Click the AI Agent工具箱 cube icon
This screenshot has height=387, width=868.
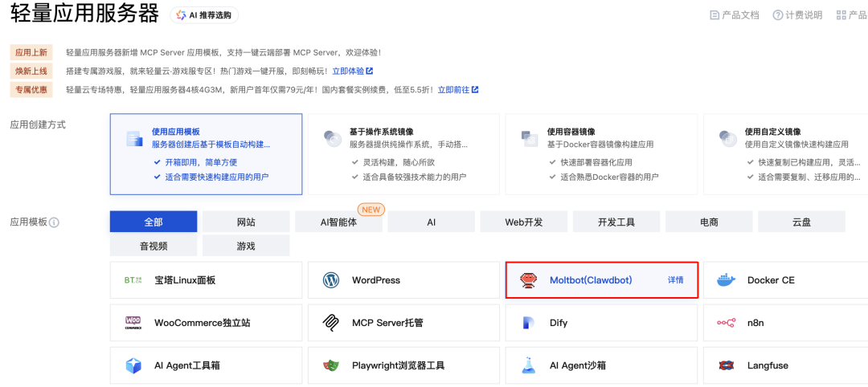[x=133, y=365]
